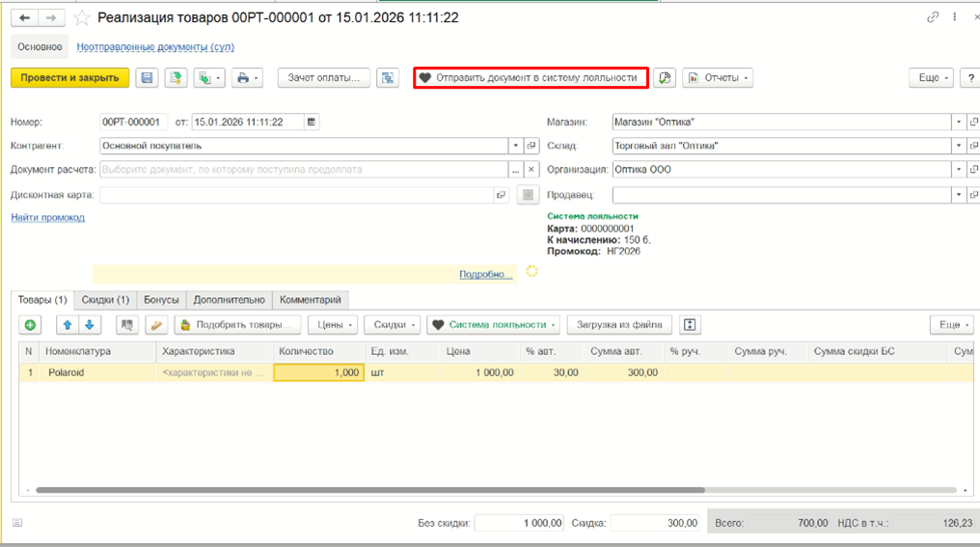The height and width of the screenshot is (547, 980).
Task: Open Неотправленные документы (сул) link
Action: [155, 47]
